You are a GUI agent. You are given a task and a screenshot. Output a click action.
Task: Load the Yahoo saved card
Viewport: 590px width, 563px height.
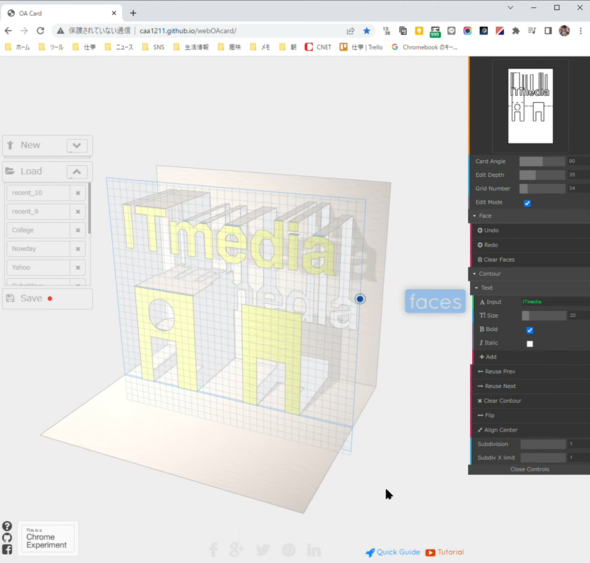(x=38, y=268)
